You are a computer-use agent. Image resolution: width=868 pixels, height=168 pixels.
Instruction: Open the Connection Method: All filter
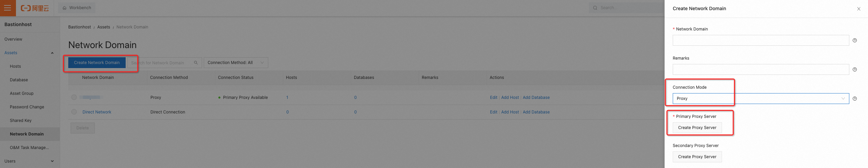236,63
